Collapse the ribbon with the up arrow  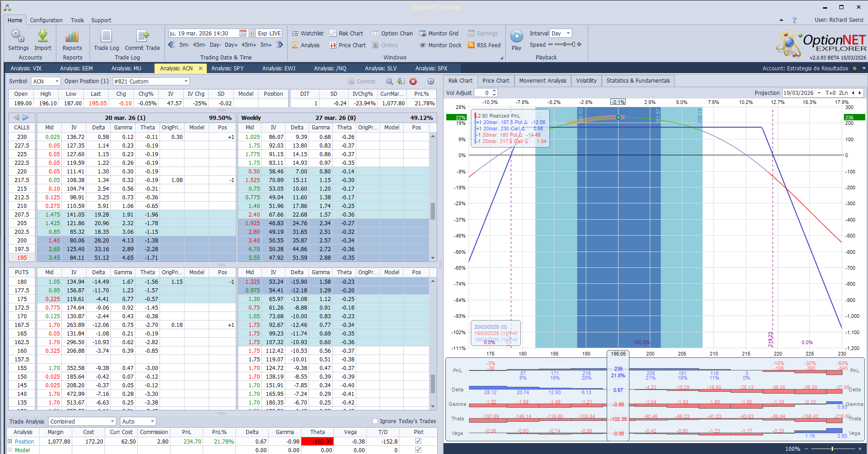tap(781, 20)
